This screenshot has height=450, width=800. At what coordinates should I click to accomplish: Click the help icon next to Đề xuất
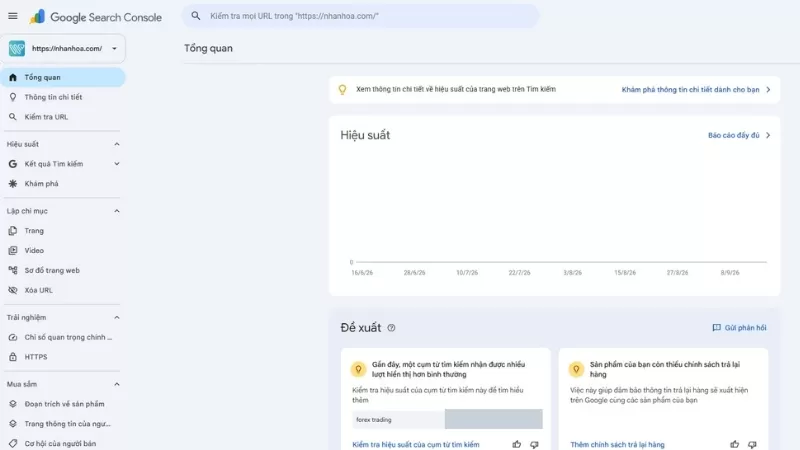coord(391,328)
